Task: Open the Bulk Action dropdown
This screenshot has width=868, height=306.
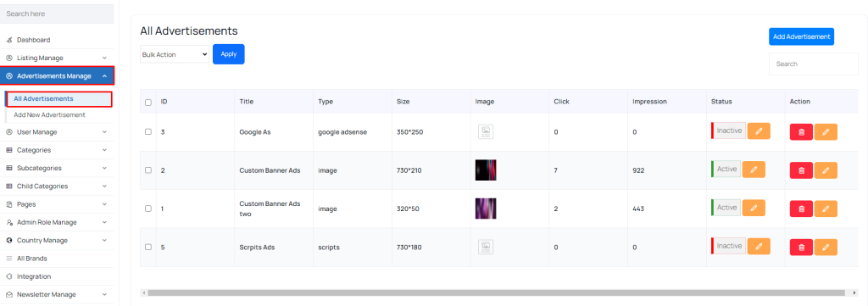Action: tap(175, 54)
